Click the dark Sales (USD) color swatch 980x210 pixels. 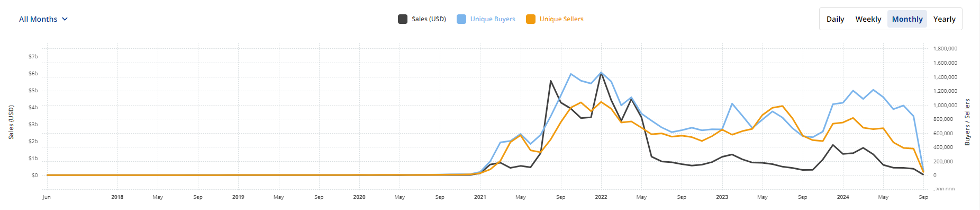(403, 19)
